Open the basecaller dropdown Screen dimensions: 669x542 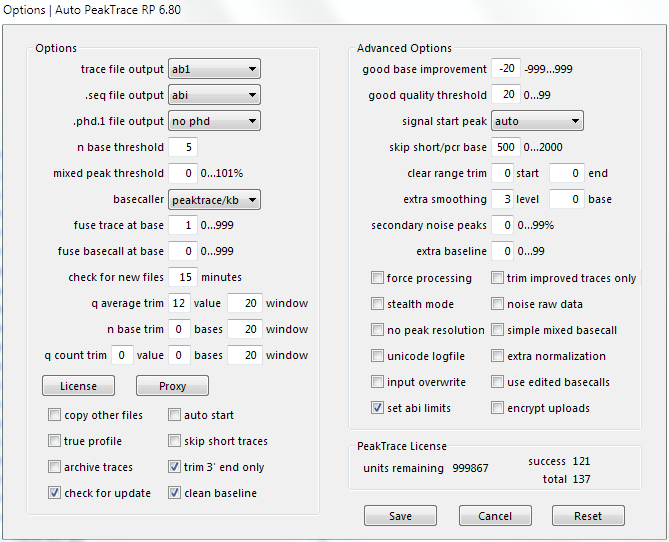click(x=214, y=199)
